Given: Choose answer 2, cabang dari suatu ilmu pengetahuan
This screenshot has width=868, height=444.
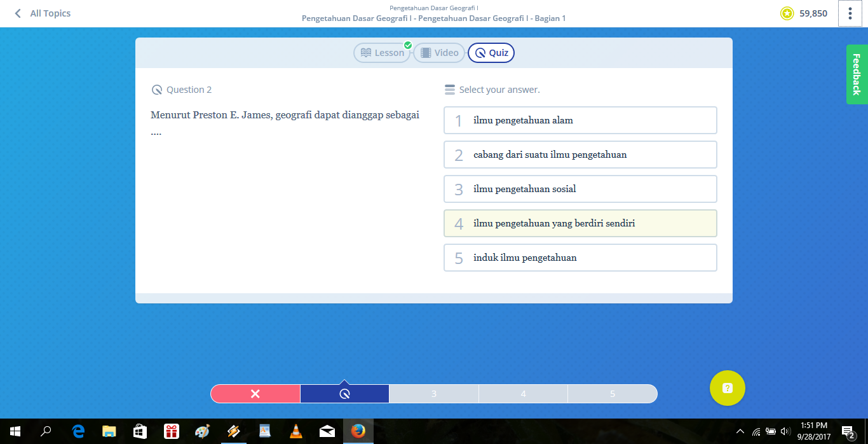Looking at the screenshot, I should tap(580, 154).
